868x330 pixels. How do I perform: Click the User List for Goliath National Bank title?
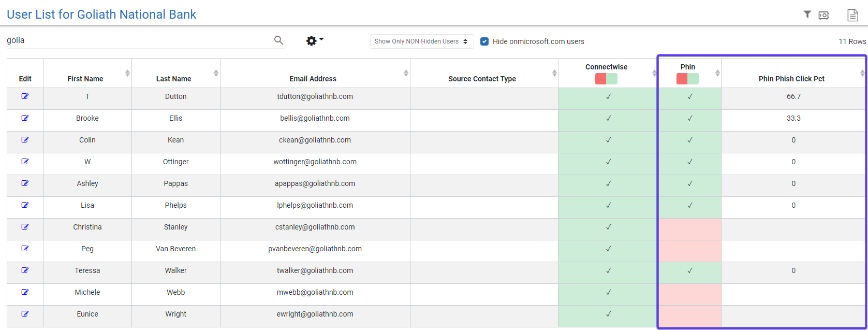[101, 15]
